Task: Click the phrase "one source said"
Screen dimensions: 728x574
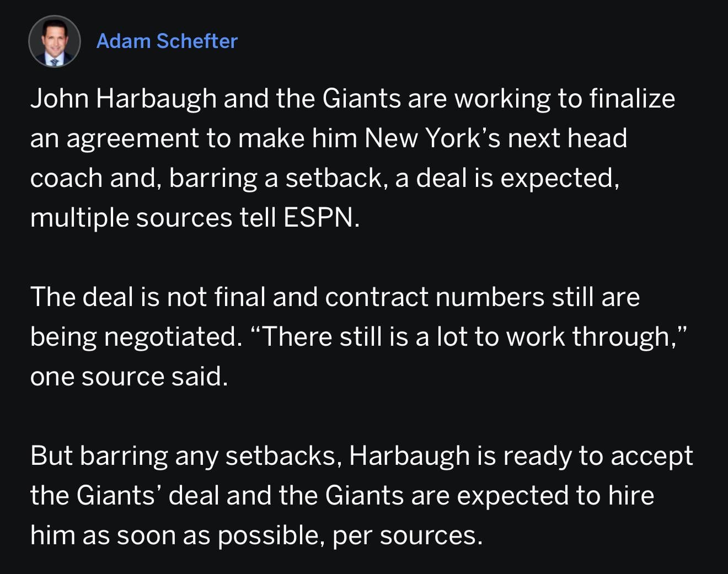Action: [x=128, y=377]
